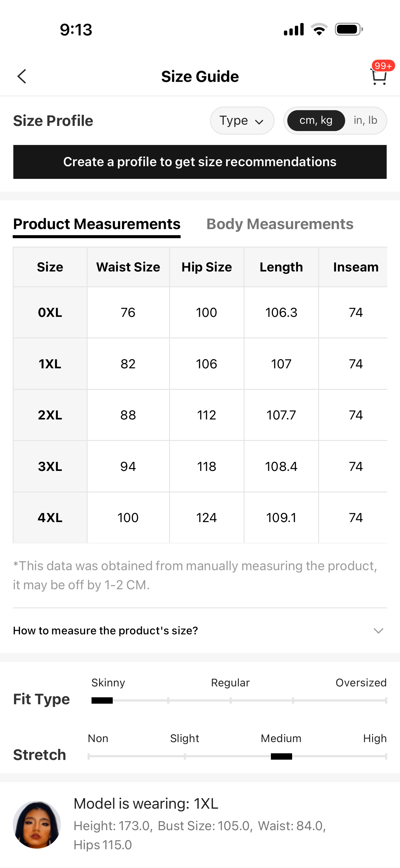Tap the Inseam column header

pos(355,267)
